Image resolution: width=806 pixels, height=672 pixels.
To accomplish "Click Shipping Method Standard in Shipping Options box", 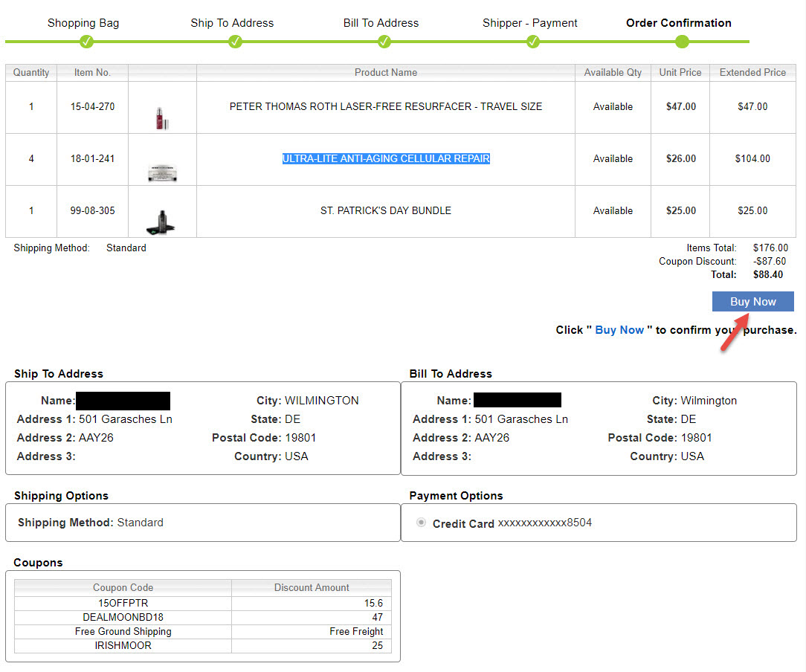I will [141, 523].
